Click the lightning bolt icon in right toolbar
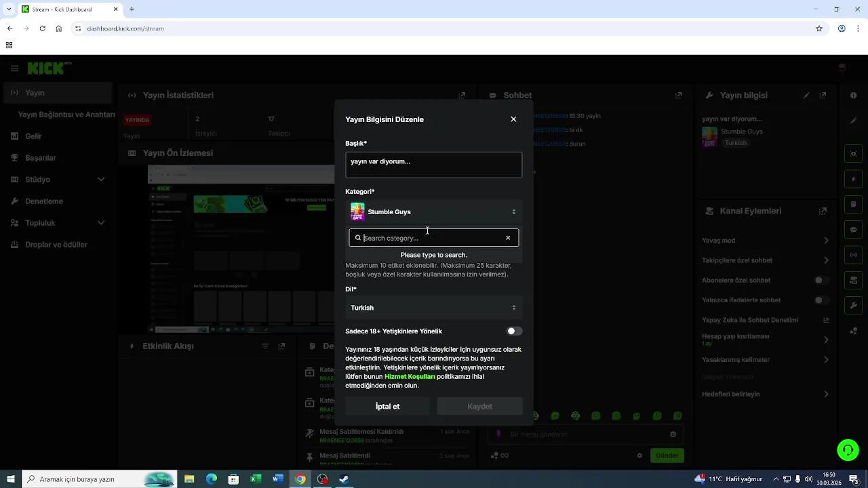This screenshot has height=488, width=868. point(854,180)
